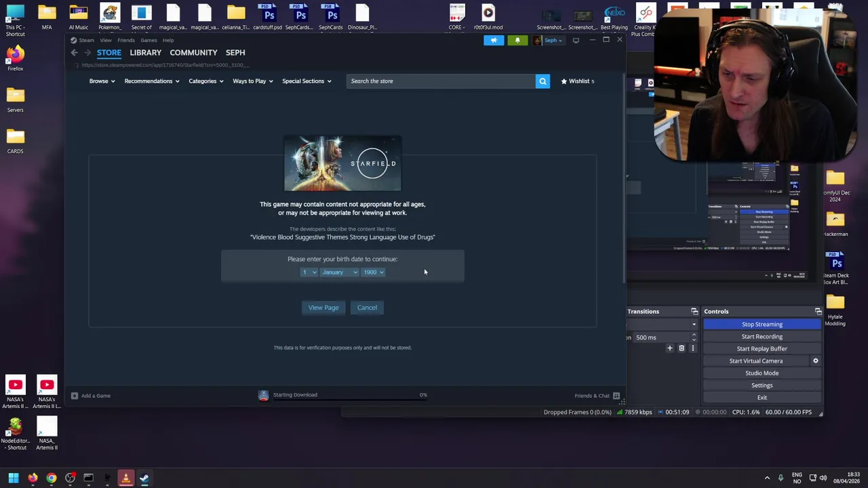
Task: Open the CARDS desktop folder
Action: coord(15,141)
